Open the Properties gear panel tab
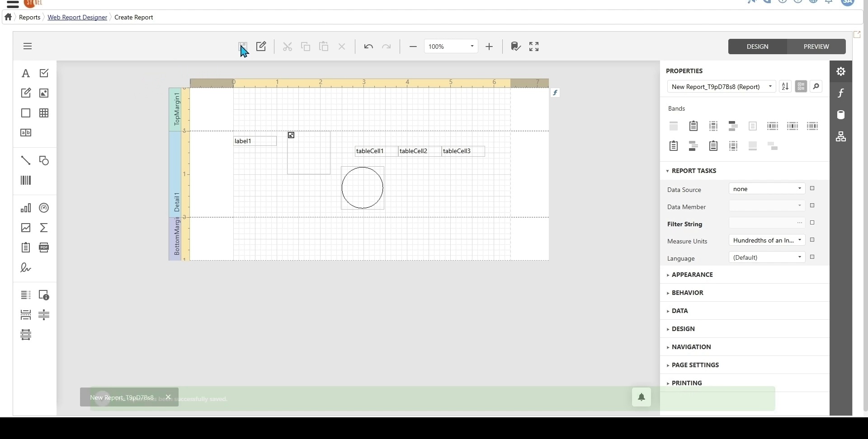 point(841,71)
